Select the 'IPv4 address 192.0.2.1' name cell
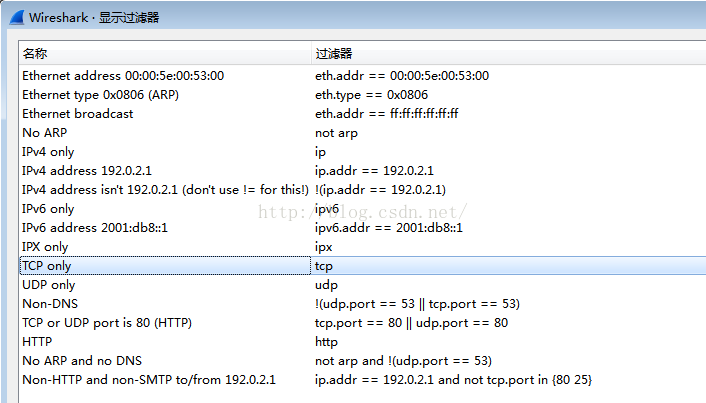This screenshot has height=403, width=706. 87,171
